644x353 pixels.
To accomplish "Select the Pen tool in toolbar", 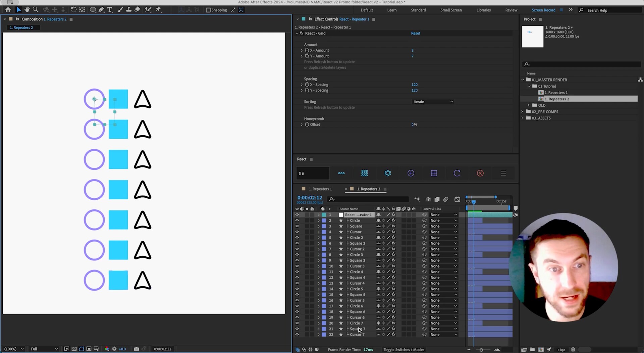I will (x=101, y=10).
